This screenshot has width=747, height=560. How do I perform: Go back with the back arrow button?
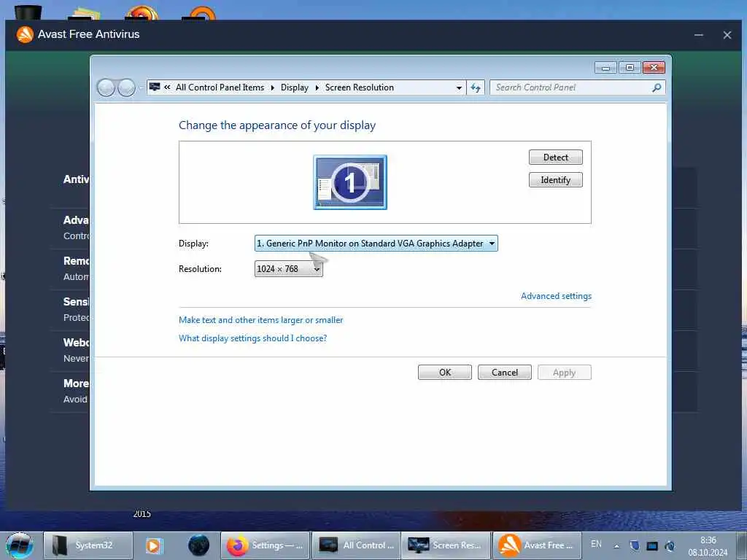107,87
